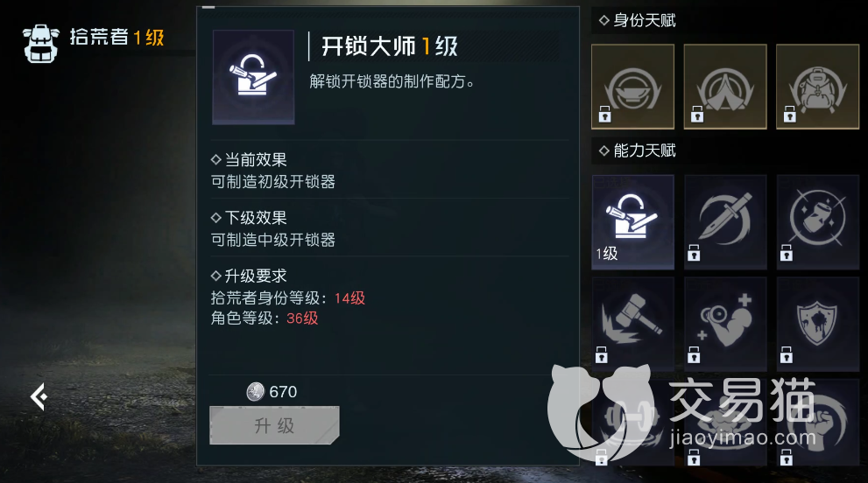Click the 能力天赋 section header
The width and height of the screenshot is (868, 483).
pyautogui.click(x=638, y=150)
